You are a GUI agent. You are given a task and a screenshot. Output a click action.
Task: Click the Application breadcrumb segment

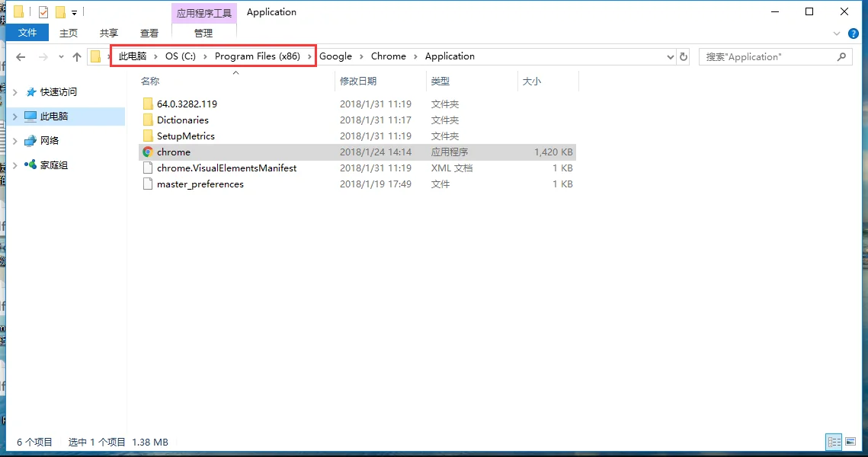pyautogui.click(x=450, y=56)
